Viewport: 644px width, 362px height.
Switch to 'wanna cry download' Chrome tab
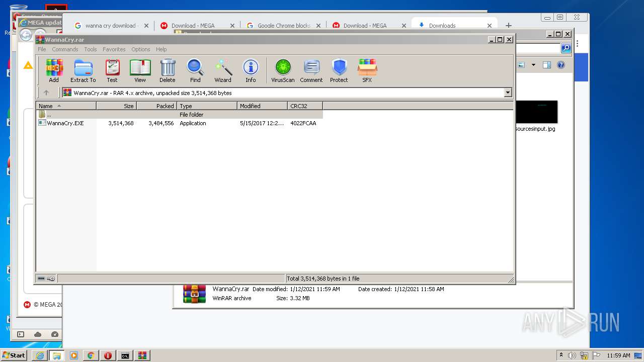click(x=110, y=26)
